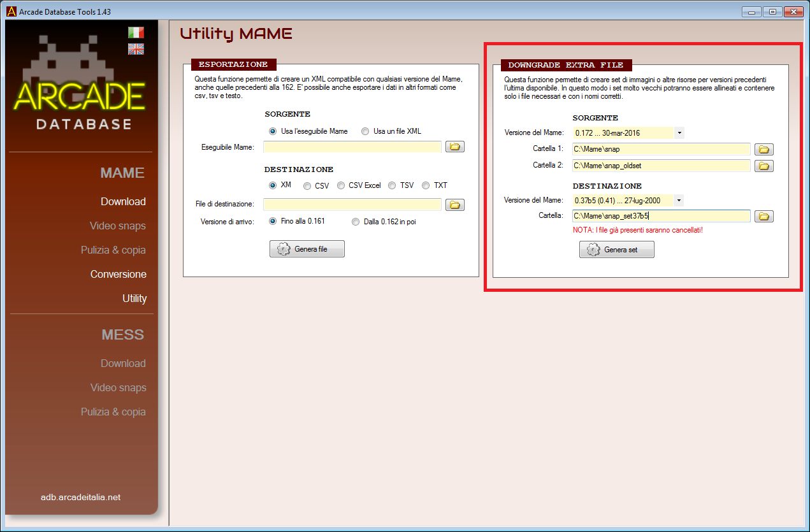Browse folder for File di destinazione
810x532 pixels.
[454, 205]
